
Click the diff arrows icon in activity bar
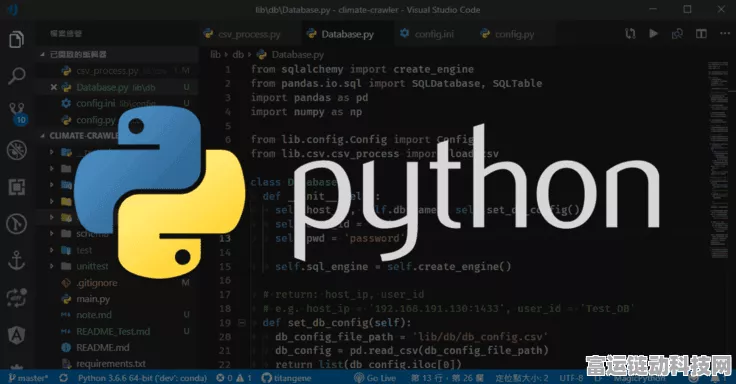pos(16,298)
